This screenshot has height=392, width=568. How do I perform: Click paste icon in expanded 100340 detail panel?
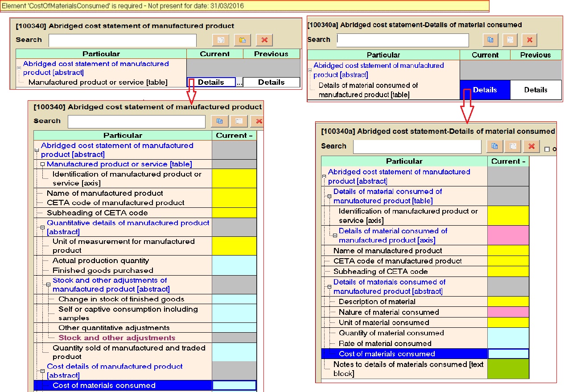239,121
